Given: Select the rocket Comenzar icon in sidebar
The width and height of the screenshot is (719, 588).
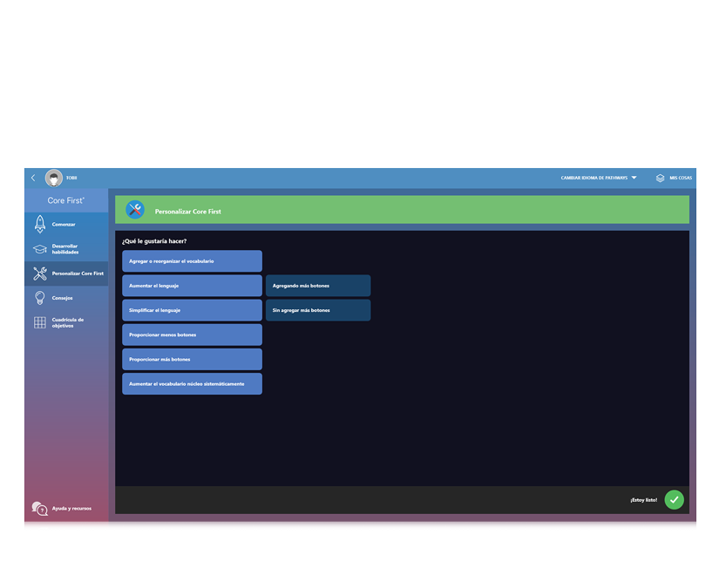Looking at the screenshot, I should tap(39, 224).
